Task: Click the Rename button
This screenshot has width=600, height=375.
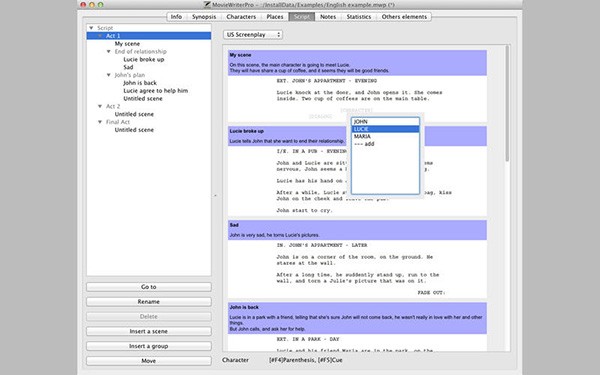Action: pos(149,302)
